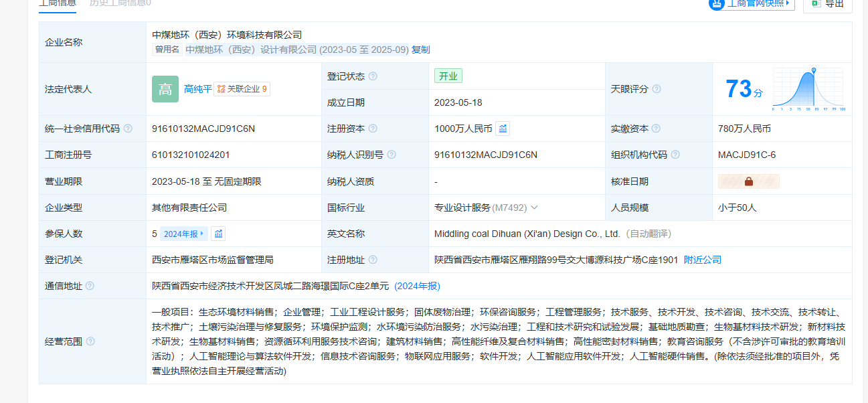Viewport: 868px width, 403px height.
Task: Click the Excel icon on 导出 button
Action: [816, 3]
